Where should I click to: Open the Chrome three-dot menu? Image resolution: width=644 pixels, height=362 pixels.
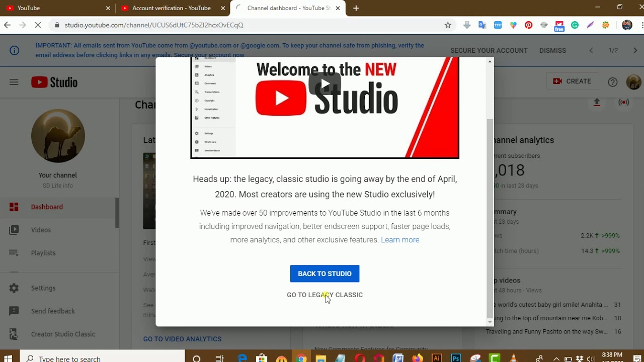pyautogui.click(x=642, y=25)
